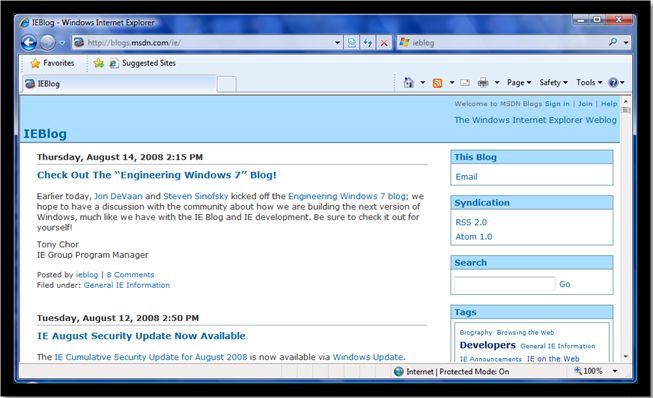The width and height of the screenshot is (653, 398).
Task: Click IE Announcements tag
Action: pos(491,359)
